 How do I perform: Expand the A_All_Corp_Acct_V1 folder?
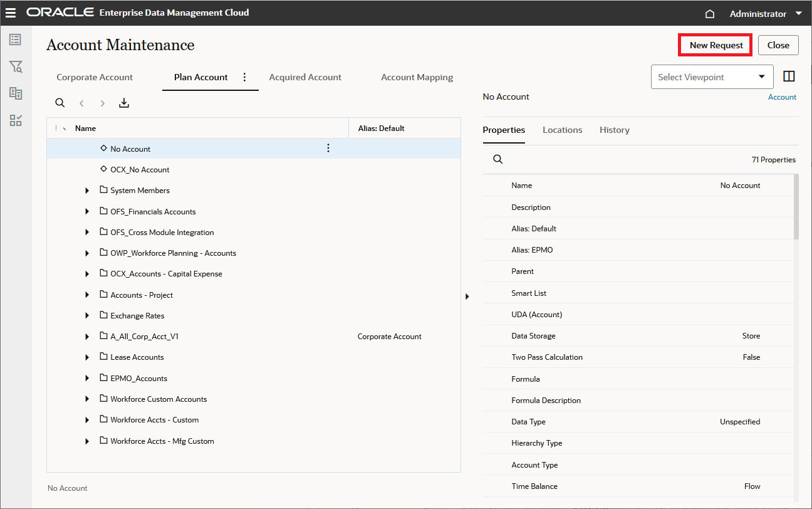tap(87, 337)
